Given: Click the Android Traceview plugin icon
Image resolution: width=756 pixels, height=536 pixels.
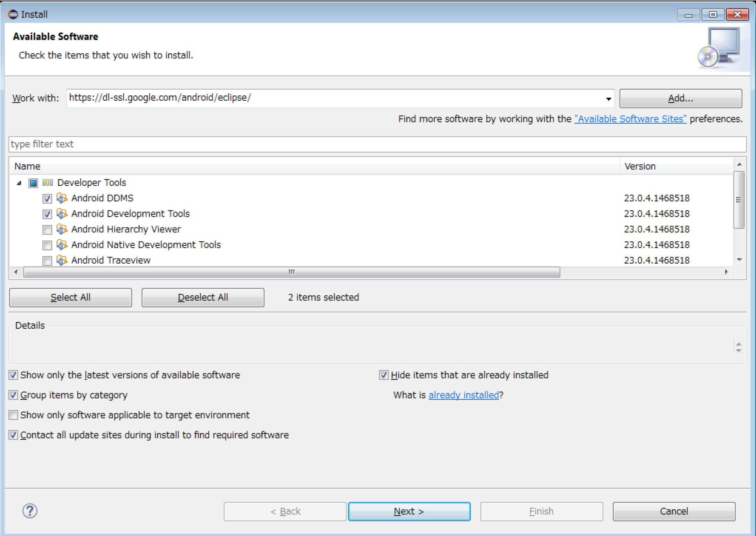Looking at the screenshot, I should coord(62,260).
